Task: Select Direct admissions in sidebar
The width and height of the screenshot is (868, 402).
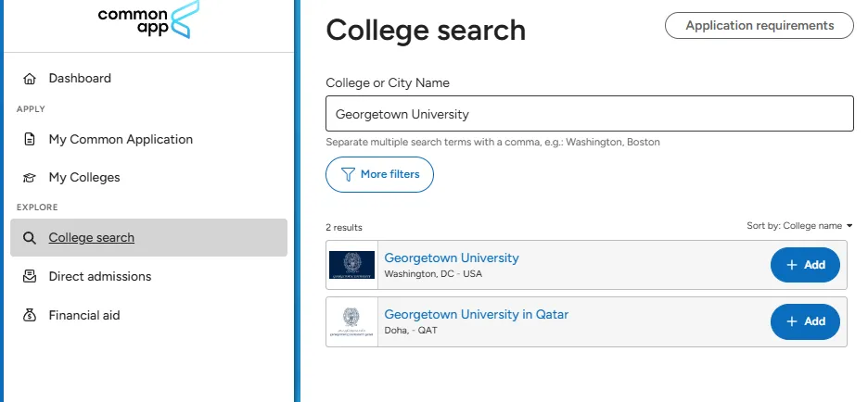Action: [99, 276]
